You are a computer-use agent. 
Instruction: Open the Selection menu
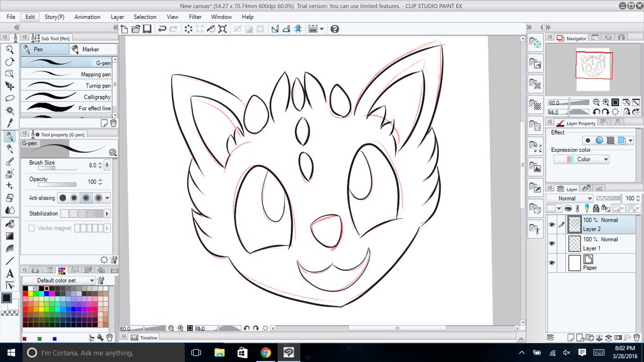coord(145,17)
